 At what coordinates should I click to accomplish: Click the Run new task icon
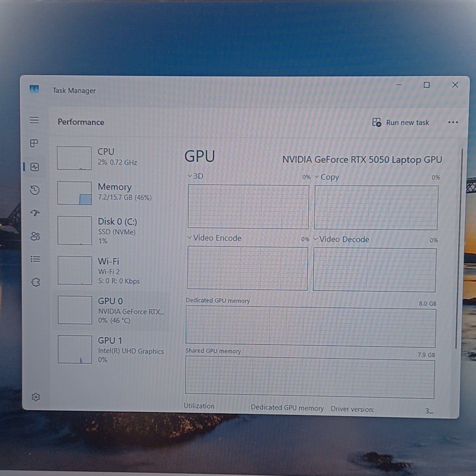pyautogui.click(x=377, y=122)
